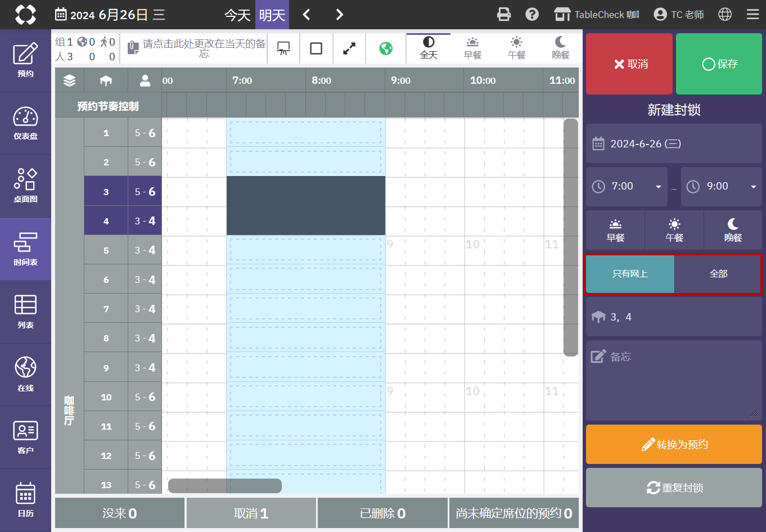Open the 2024-6-26 date field

[674, 144]
